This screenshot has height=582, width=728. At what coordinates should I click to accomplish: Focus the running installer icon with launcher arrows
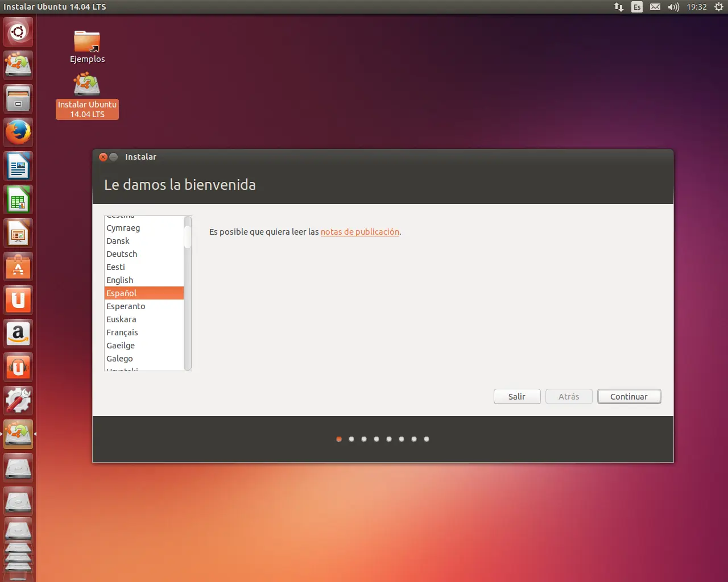coord(18,434)
